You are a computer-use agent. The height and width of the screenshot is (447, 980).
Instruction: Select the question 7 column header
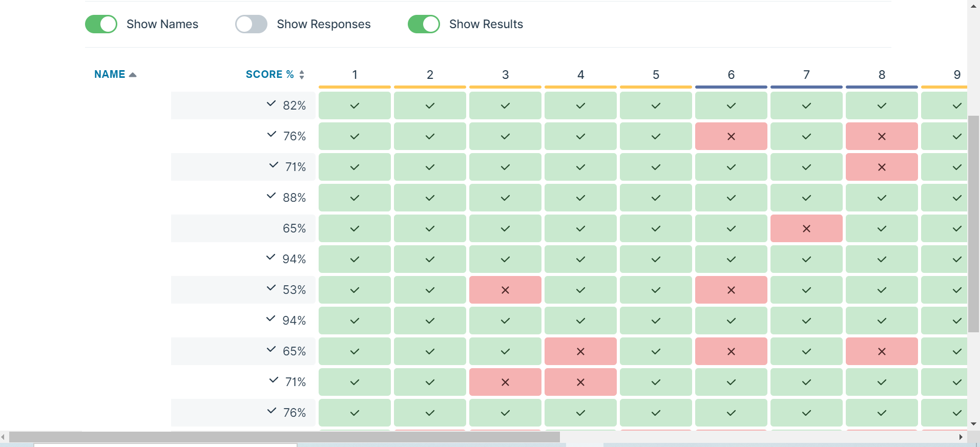pyautogui.click(x=806, y=74)
